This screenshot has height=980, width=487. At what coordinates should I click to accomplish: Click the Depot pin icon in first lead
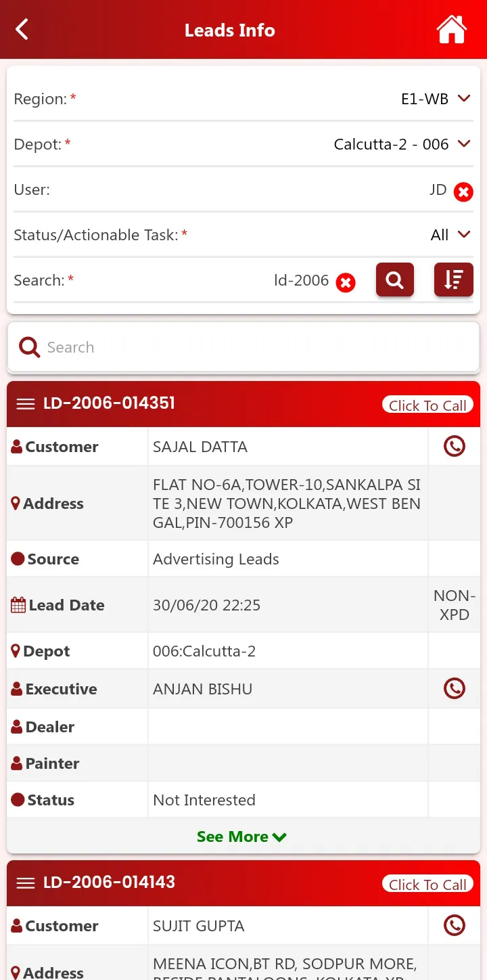click(16, 651)
